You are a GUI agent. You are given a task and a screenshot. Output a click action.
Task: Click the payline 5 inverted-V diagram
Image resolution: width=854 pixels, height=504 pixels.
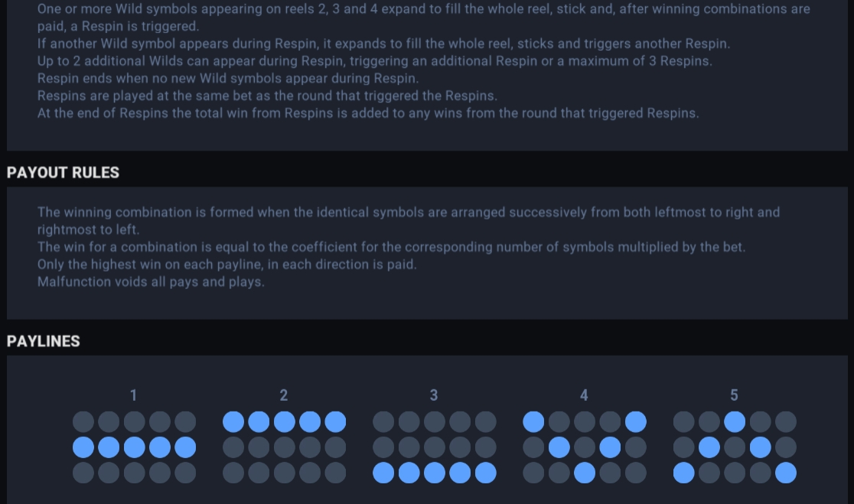[x=735, y=447]
